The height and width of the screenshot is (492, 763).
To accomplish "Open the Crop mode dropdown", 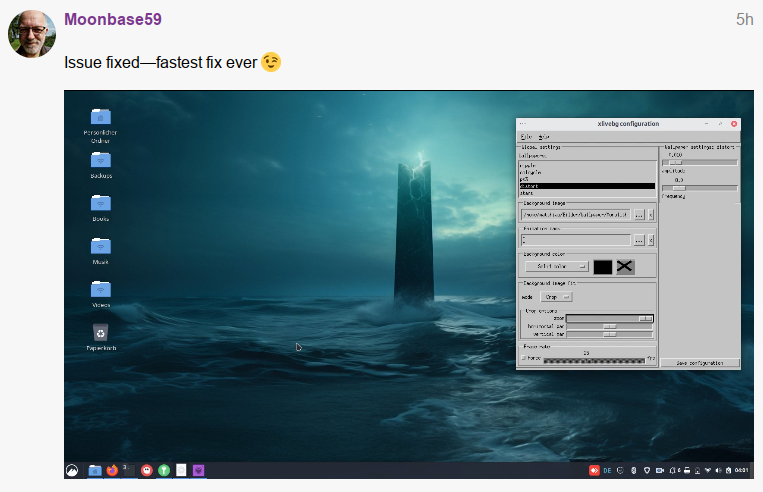I will [x=556, y=297].
